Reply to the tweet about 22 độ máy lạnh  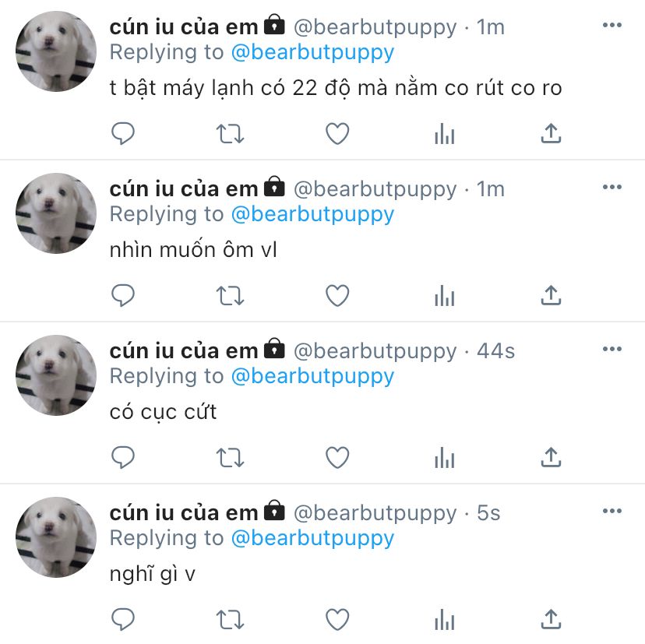click(x=123, y=134)
